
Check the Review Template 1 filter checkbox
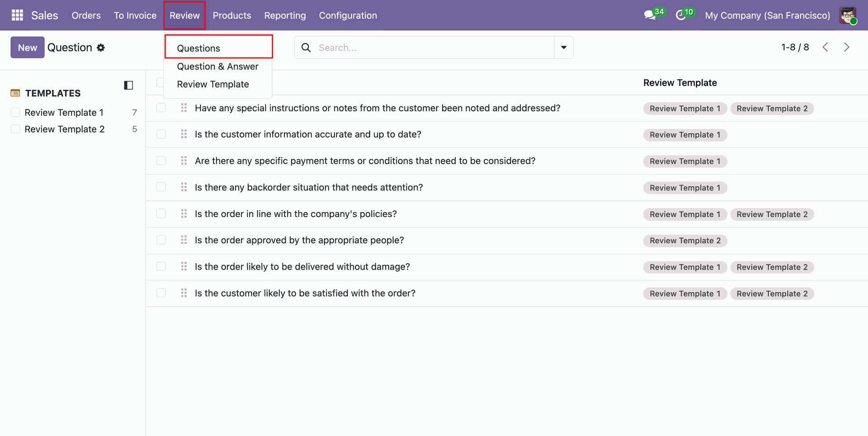coord(15,112)
